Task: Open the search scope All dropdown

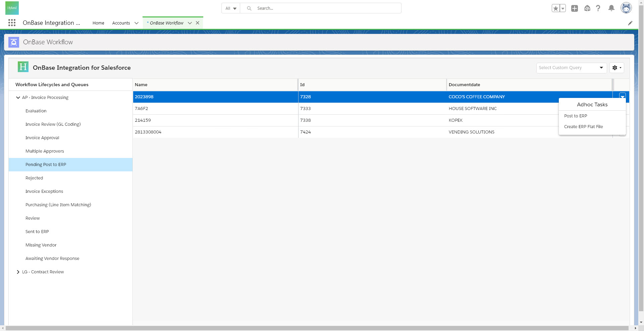Action: [x=231, y=8]
